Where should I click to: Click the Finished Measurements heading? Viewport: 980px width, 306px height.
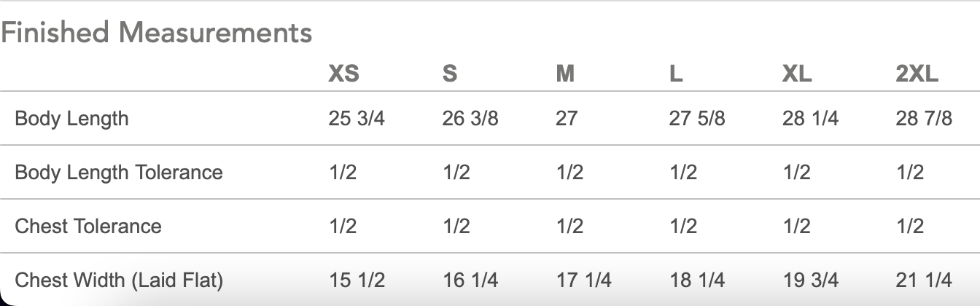click(x=157, y=34)
